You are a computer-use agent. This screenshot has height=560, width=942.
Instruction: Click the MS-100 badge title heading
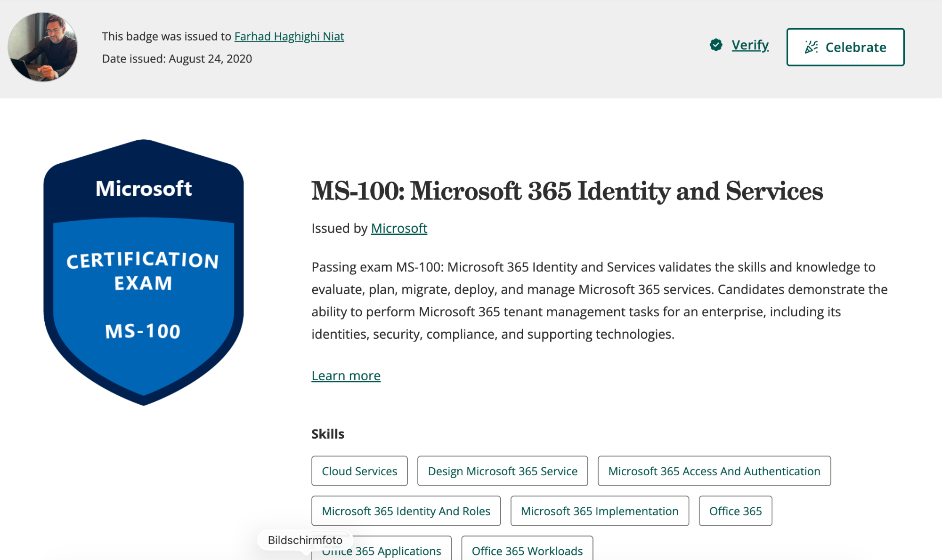[567, 191]
